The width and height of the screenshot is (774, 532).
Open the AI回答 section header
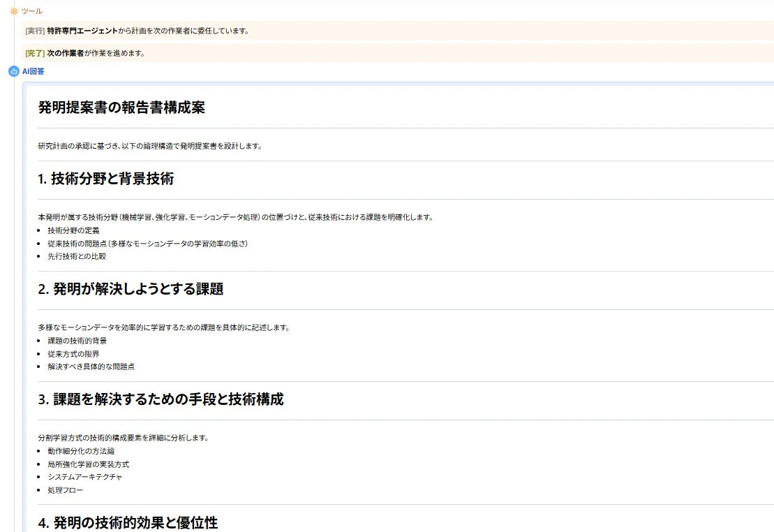[32, 71]
